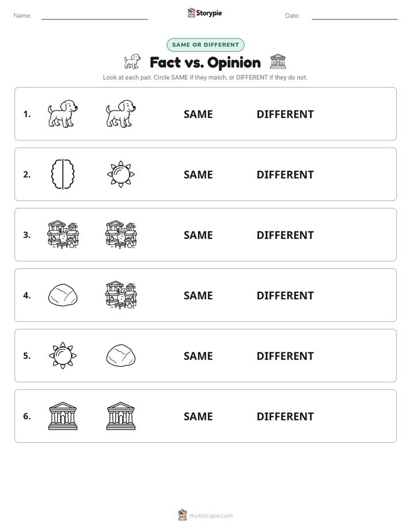Click the SAME OR DIFFERENT badge

point(205,45)
